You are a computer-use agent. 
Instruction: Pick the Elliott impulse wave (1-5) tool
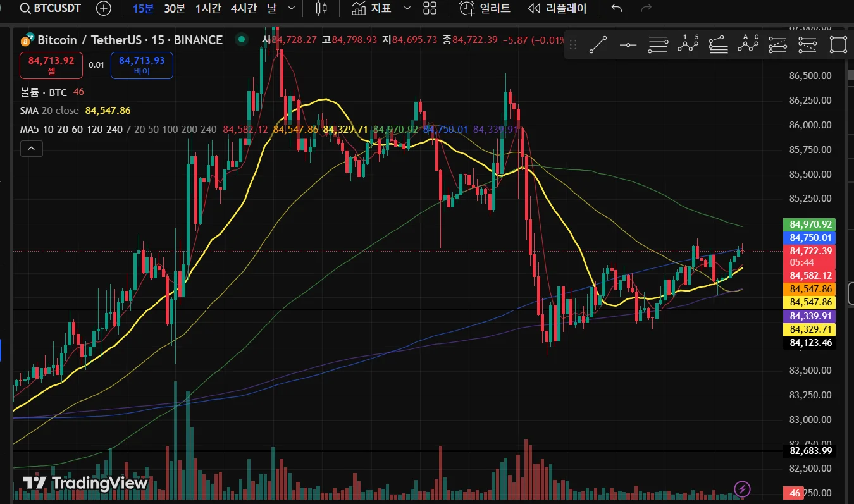[688, 45]
